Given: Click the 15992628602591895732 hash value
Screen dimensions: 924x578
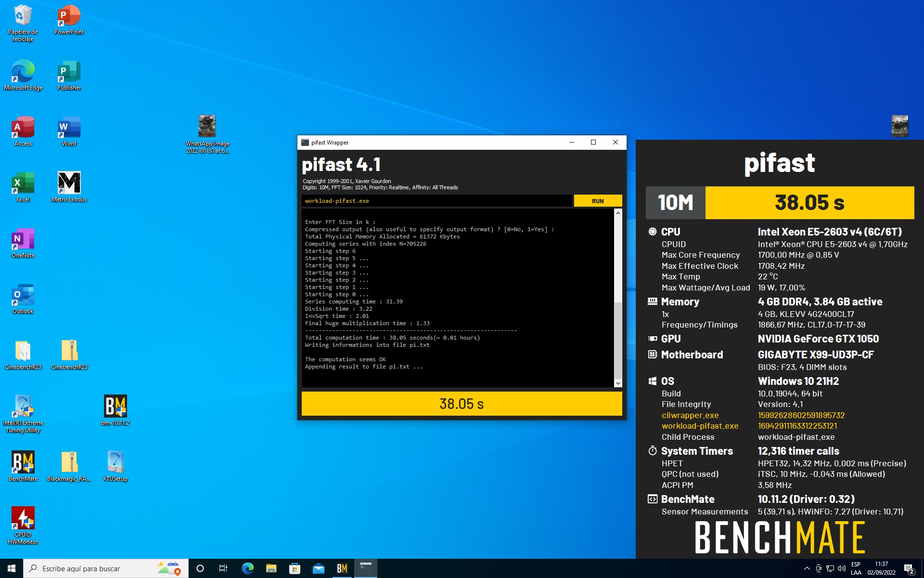Looking at the screenshot, I should (801, 415).
